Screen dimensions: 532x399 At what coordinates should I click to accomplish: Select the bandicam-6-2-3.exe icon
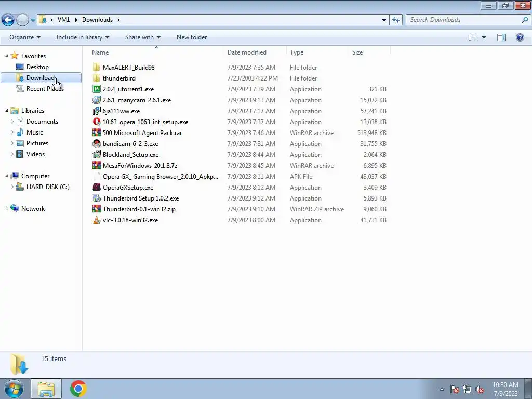pyautogui.click(x=96, y=143)
